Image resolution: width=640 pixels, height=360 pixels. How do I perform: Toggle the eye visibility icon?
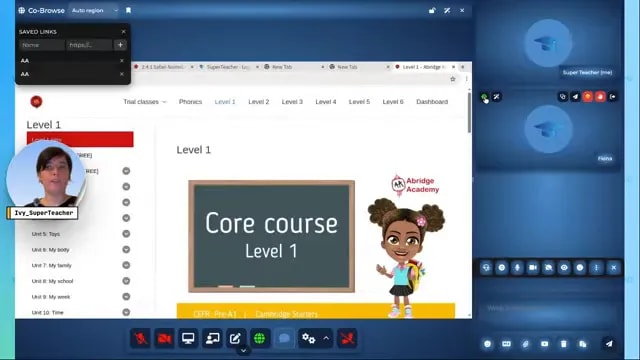pyautogui.click(x=564, y=268)
